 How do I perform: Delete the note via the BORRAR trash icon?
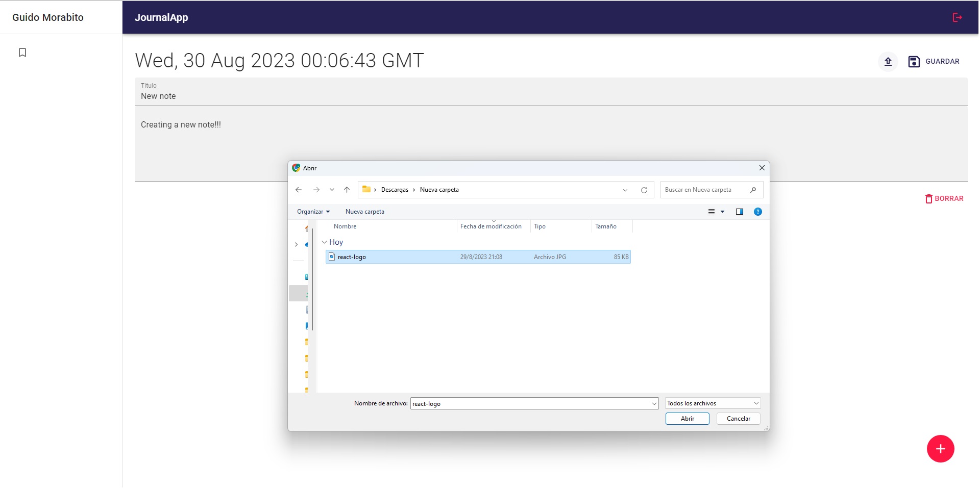929,199
